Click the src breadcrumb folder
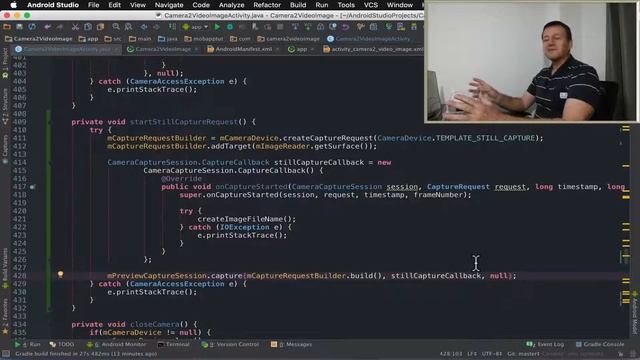 [x=113, y=39]
